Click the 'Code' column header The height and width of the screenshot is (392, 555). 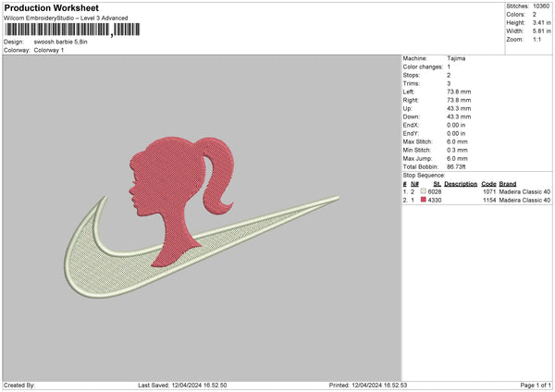click(488, 184)
